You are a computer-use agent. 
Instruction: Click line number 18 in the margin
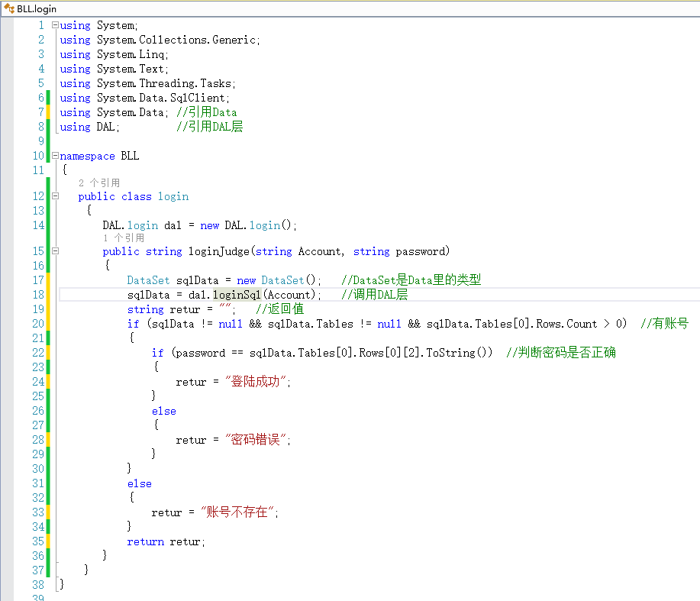38,295
